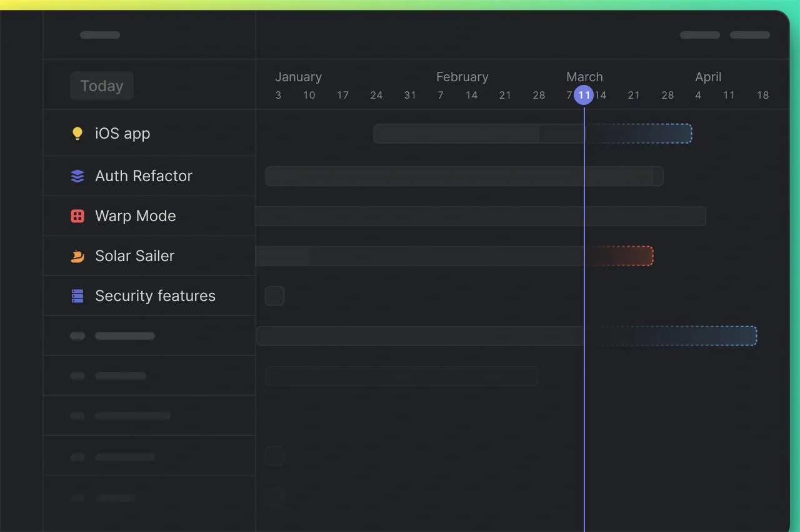
Task: Click the first header action control
Action: click(x=699, y=35)
